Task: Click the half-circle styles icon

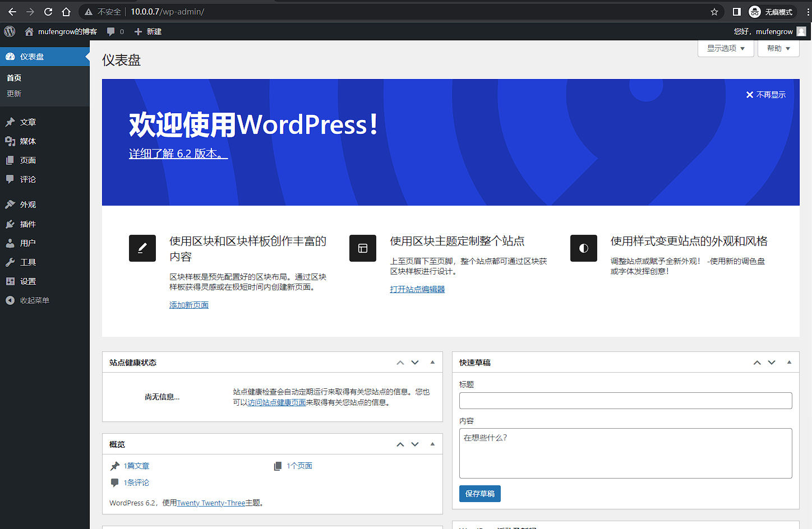Action: click(x=584, y=248)
